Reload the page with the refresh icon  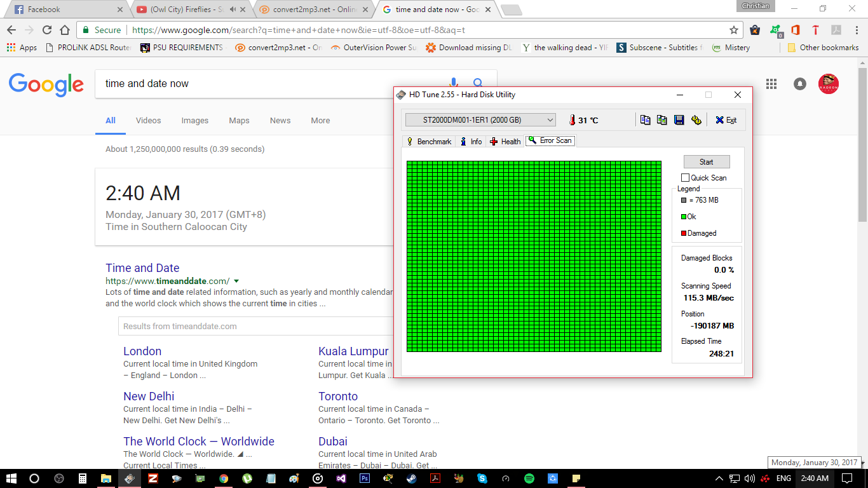47,30
